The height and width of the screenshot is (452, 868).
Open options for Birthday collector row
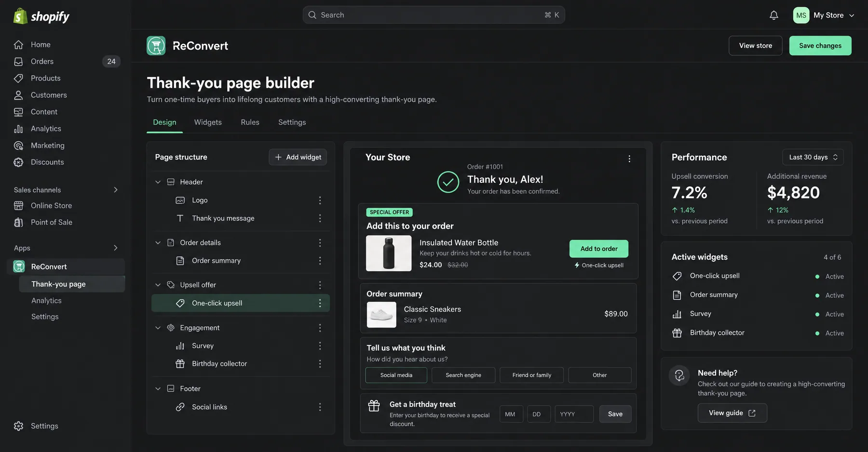(320, 364)
